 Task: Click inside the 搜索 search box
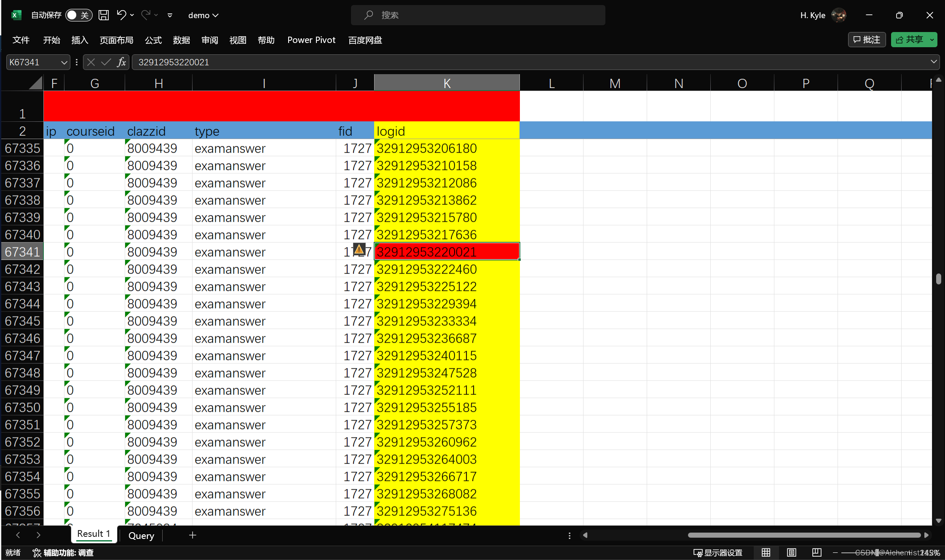[476, 15]
